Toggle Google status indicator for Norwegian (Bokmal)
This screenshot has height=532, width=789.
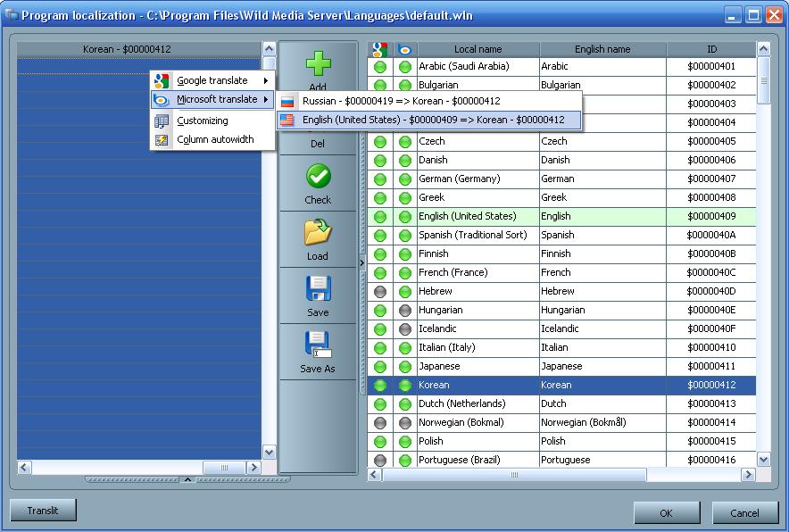coord(380,422)
